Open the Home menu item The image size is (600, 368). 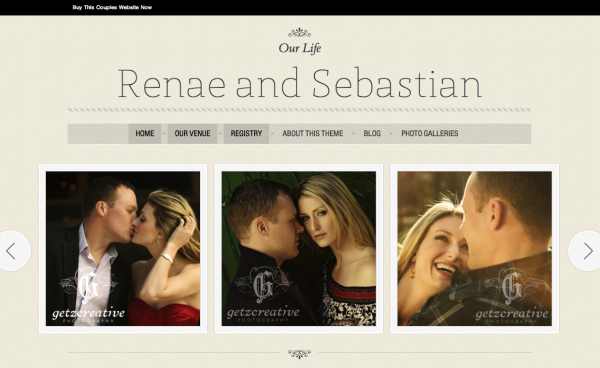pyautogui.click(x=145, y=134)
